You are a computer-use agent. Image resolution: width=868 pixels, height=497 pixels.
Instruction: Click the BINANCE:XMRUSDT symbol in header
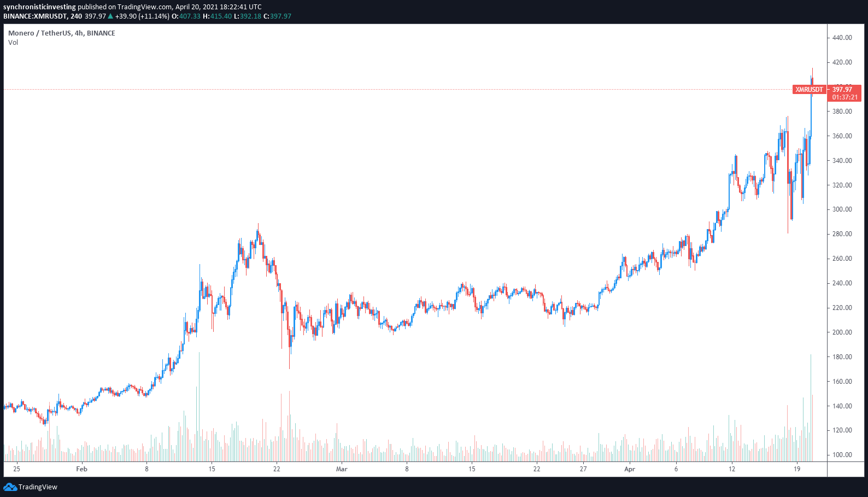tap(34, 16)
